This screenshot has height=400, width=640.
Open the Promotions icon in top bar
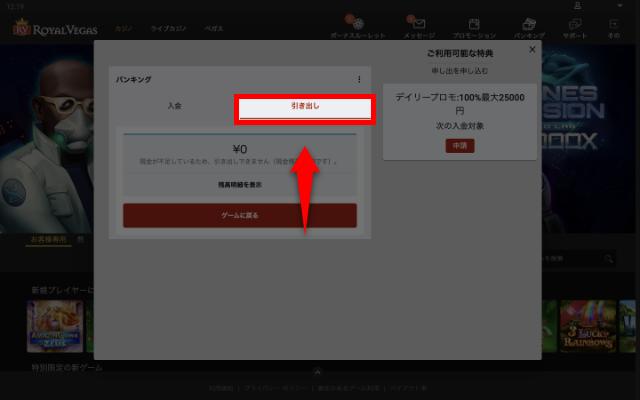(x=474, y=26)
